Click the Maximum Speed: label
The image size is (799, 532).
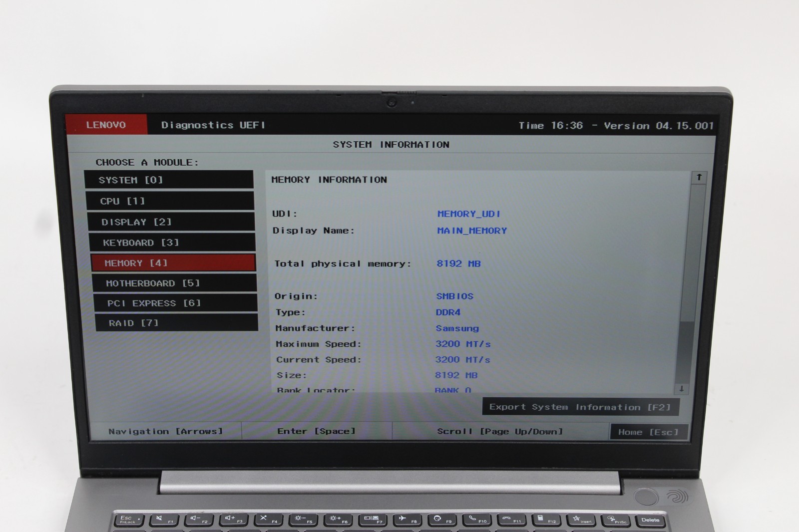pos(318,344)
